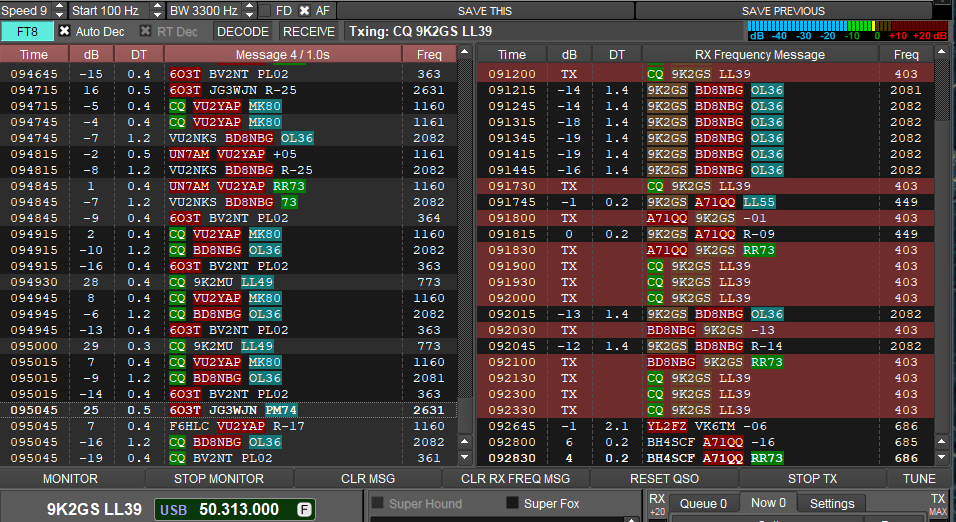Image resolution: width=956 pixels, height=522 pixels.
Task: Lower BW 3300 Hz using its down arrow
Action: [x=249, y=15]
